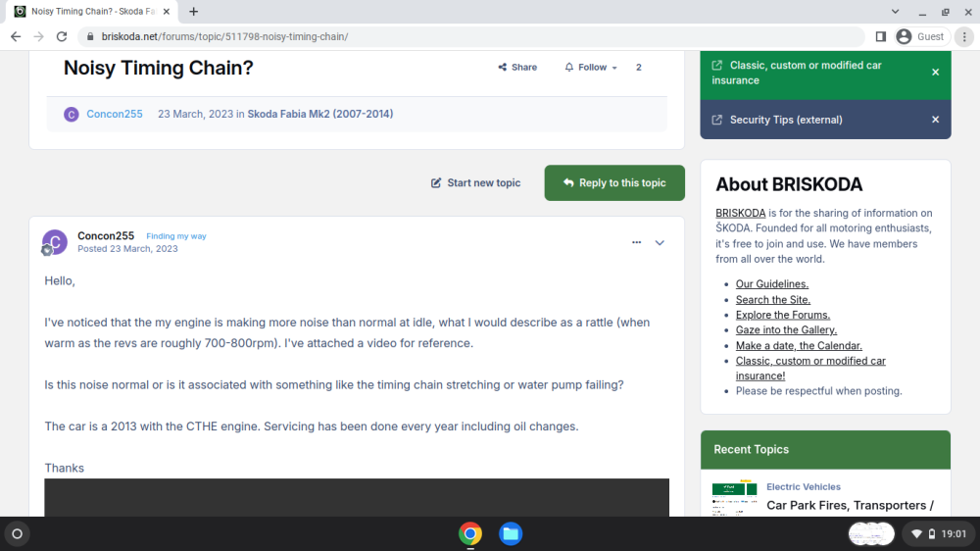Open the Chrome three-dot menu
This screenshot has height=551, width=980.
(964, 37)
